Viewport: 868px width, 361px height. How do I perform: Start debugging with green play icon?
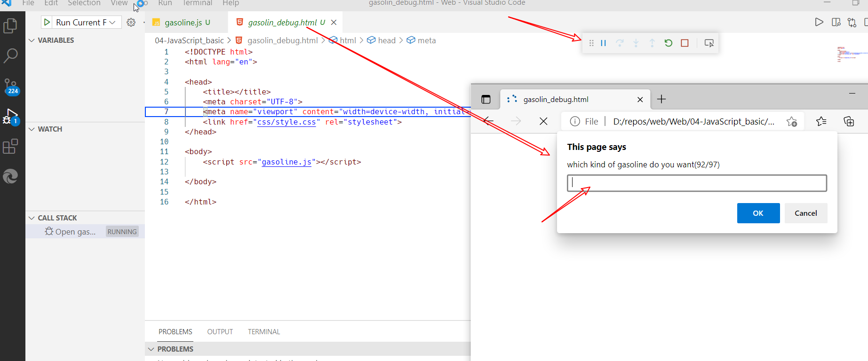(47, 22)
